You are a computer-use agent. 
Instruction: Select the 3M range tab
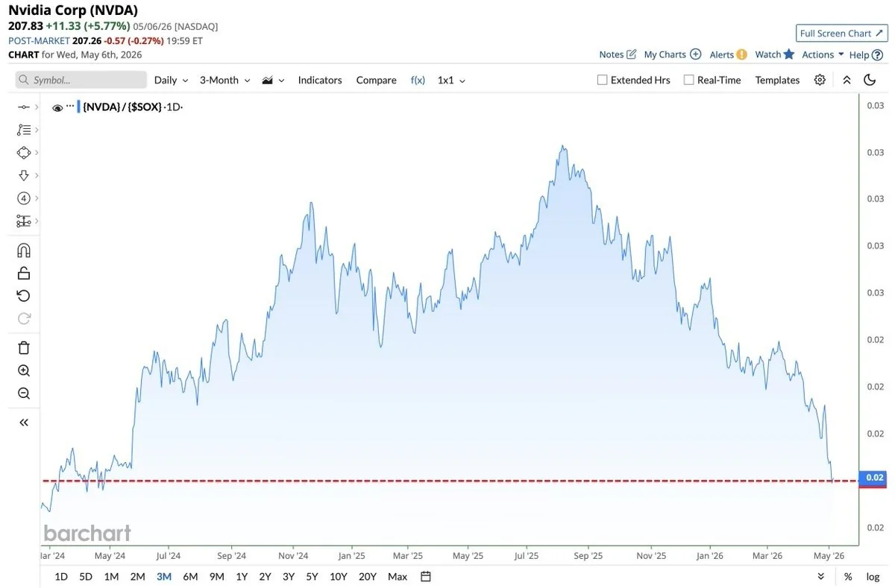(164, 576)
